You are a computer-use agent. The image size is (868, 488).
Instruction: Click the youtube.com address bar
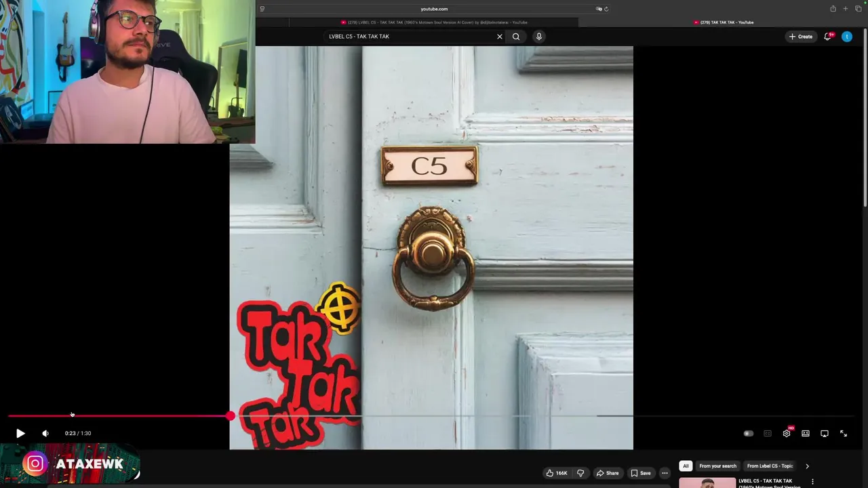tap(434, 9)
